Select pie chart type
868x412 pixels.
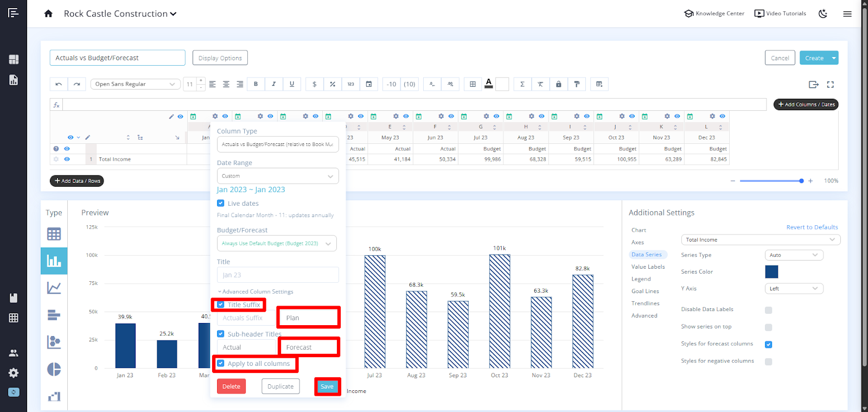click(54, 369)
